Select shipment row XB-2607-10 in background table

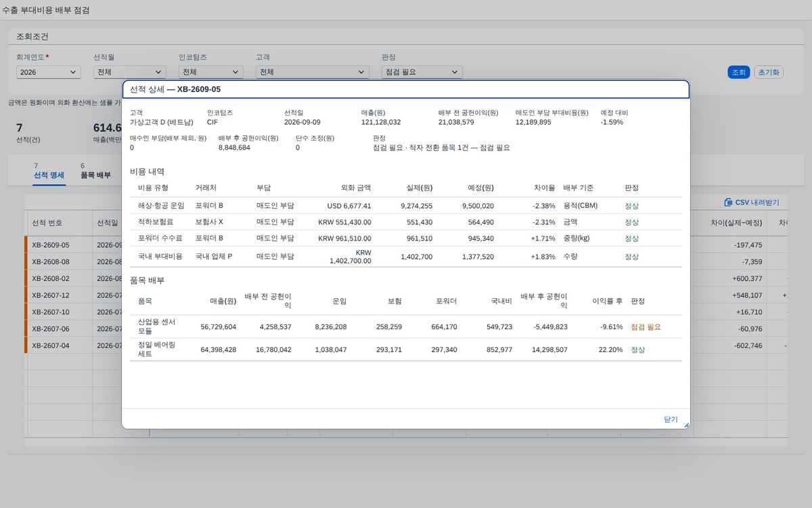51,312
